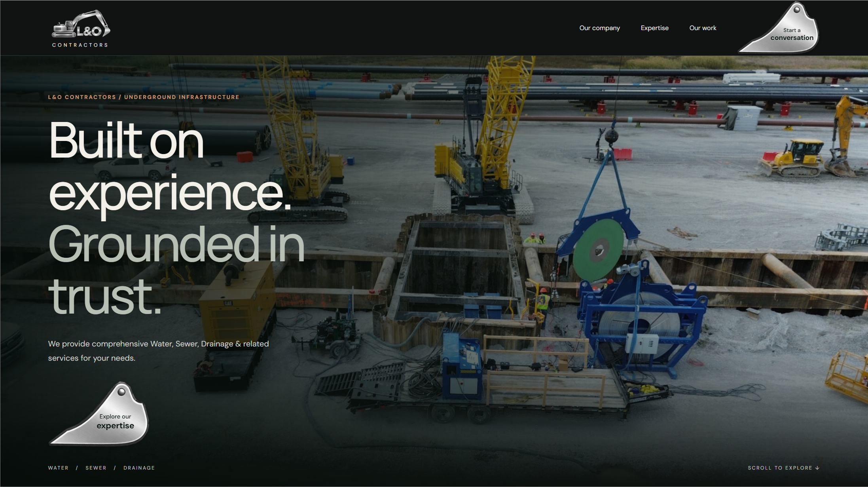
Task: Select the DRAINAGE label in the footer strip
Action: (139, 468)
